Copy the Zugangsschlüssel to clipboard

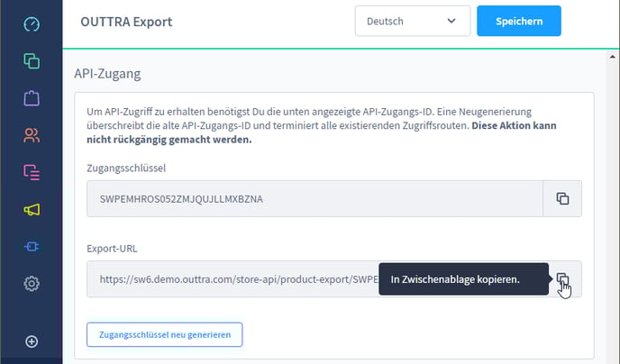point(562,198)
